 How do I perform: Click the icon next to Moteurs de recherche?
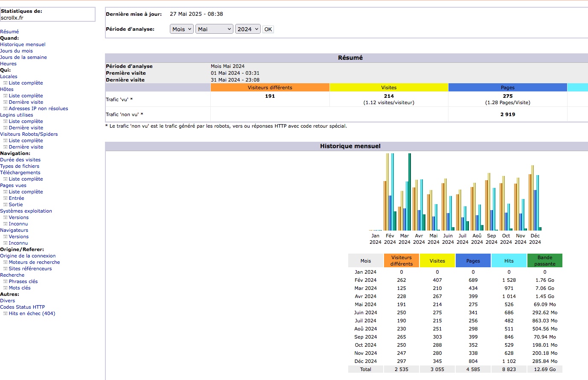[5, 263]
